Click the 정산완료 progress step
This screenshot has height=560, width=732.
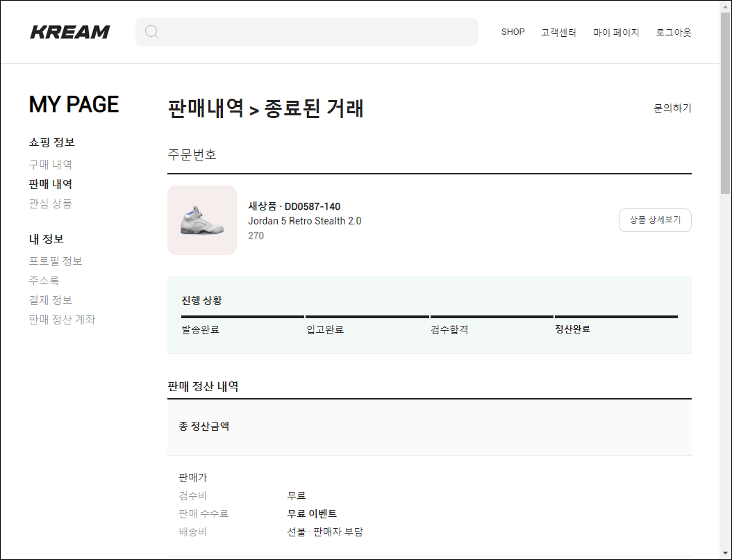point(572,329)
